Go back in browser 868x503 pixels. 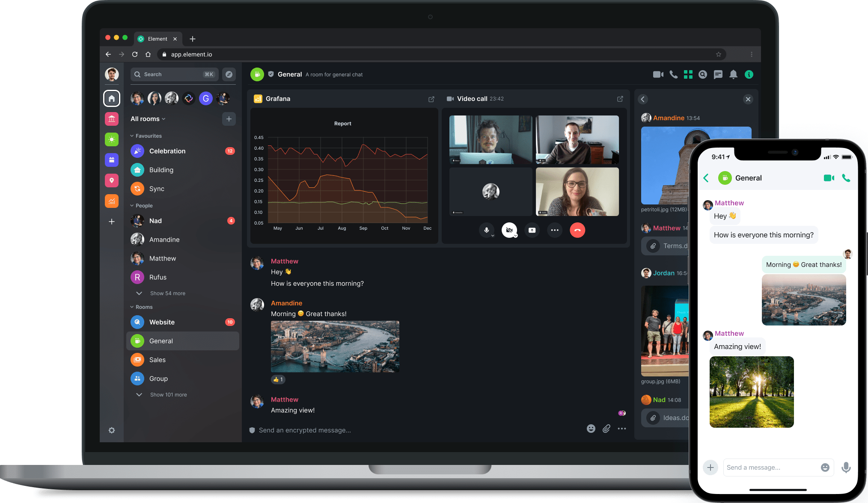click(108, 54)
